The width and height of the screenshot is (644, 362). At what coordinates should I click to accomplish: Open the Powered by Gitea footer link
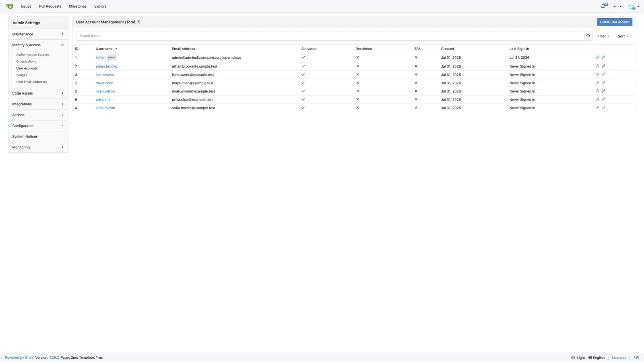[x=19, y=358]
